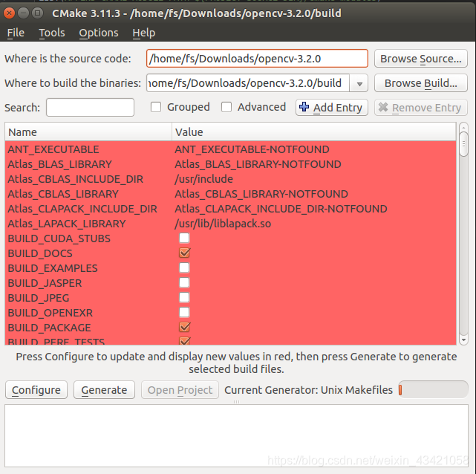Select the Atlas_LAPACK_LIBRARY entry

pyautogui.click(x=67, y=224)
